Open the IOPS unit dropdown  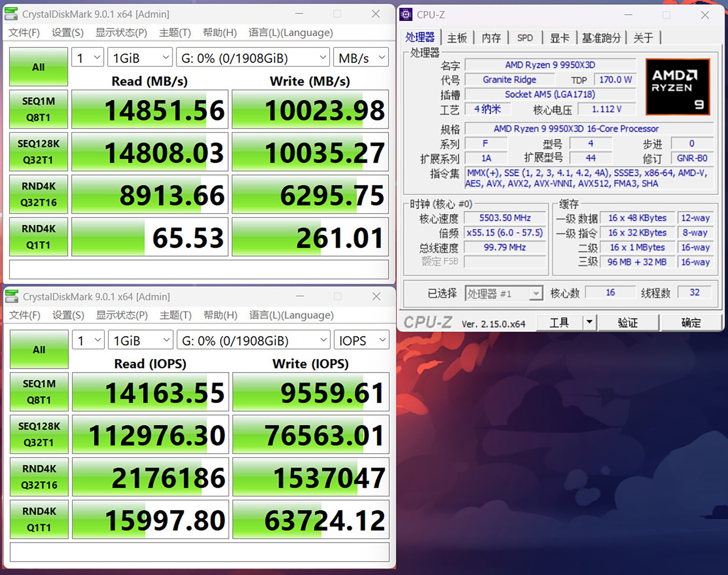[361, 340]
